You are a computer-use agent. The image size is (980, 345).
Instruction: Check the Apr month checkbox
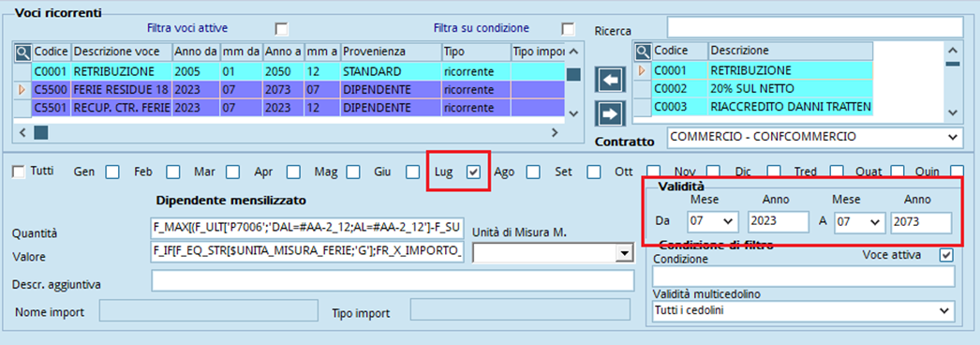tap(293, 172)
